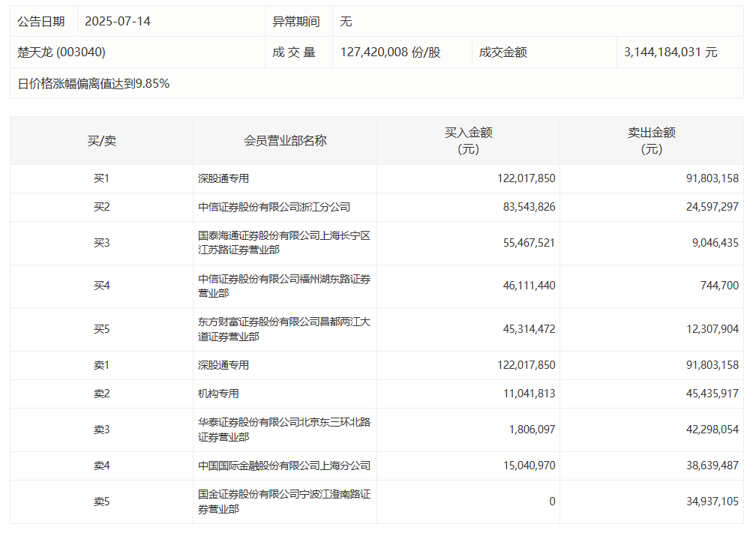Viewport: 756px width, 533px height.
Task: Select buy amount 1,806,097
Action: tap(532, 430)
